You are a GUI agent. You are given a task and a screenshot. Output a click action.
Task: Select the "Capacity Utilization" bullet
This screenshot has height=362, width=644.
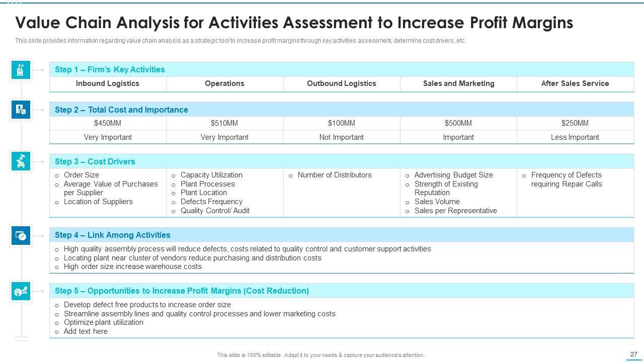pos(211,175)
